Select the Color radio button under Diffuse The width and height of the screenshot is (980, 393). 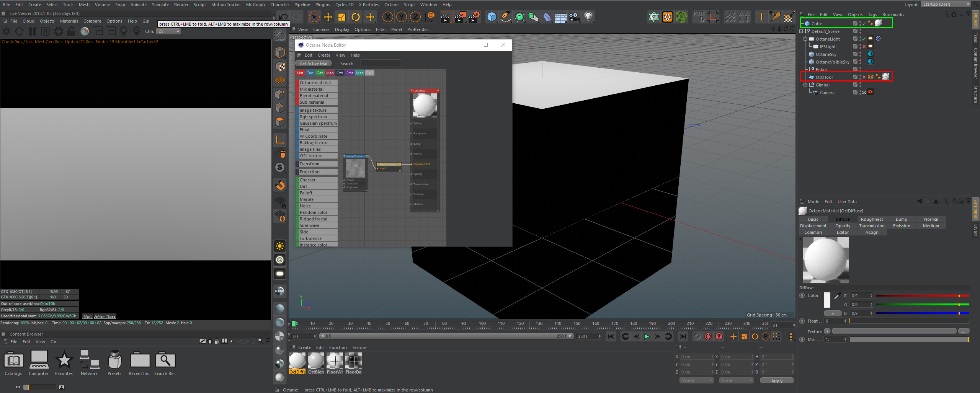(802, 295)
